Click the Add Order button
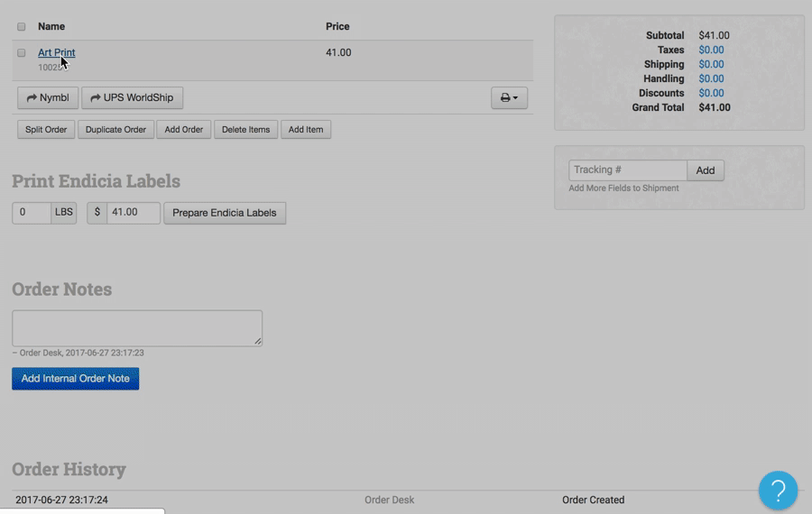 (184, 130)
